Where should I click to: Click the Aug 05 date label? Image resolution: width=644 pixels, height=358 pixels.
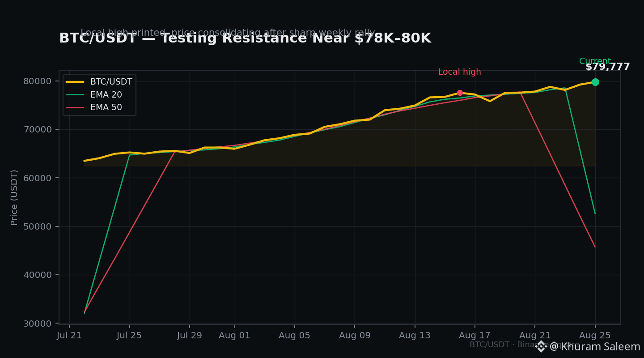click(294, 336)
